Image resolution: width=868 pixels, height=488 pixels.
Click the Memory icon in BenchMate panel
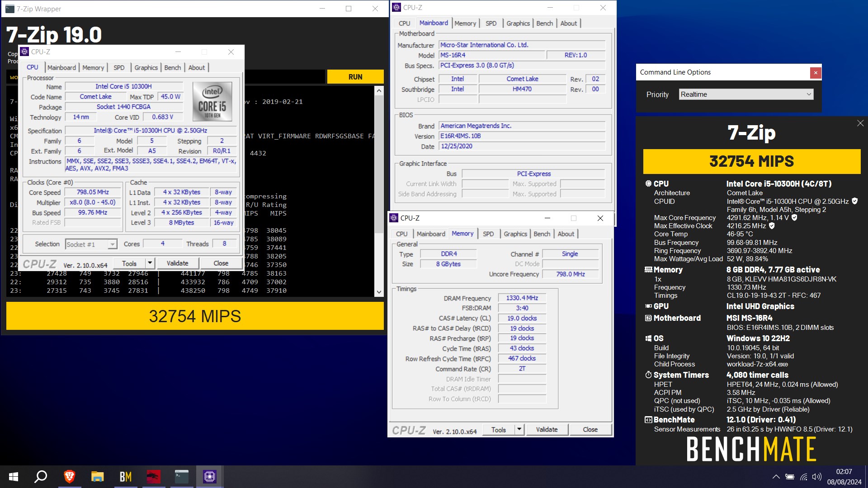(x=648, y=270)
